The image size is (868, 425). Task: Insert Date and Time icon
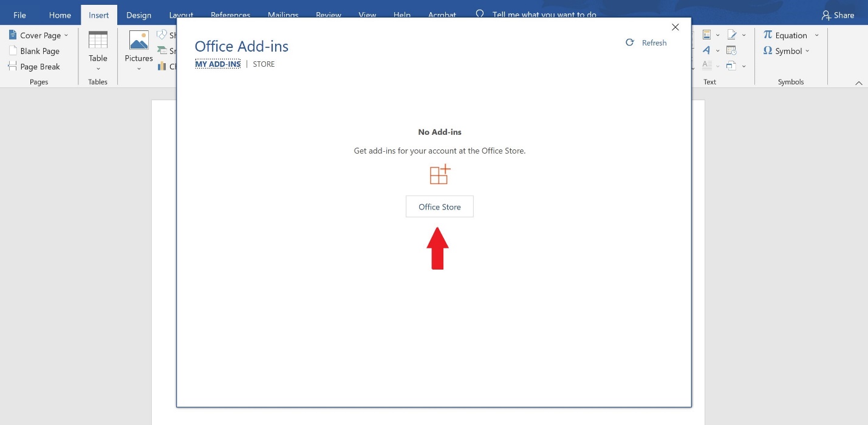pyautogui.click(x=731, y=50)
